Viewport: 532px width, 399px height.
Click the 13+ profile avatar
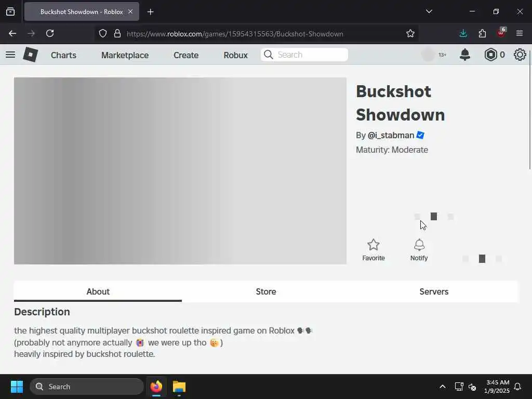click(429, 55)
